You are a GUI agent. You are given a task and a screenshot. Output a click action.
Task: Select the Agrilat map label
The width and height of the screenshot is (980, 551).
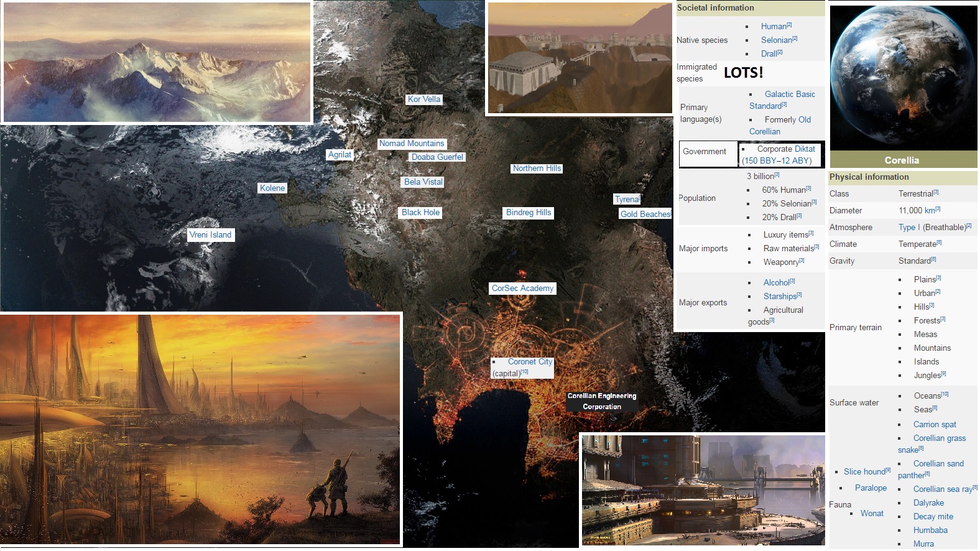click(340, 155)
